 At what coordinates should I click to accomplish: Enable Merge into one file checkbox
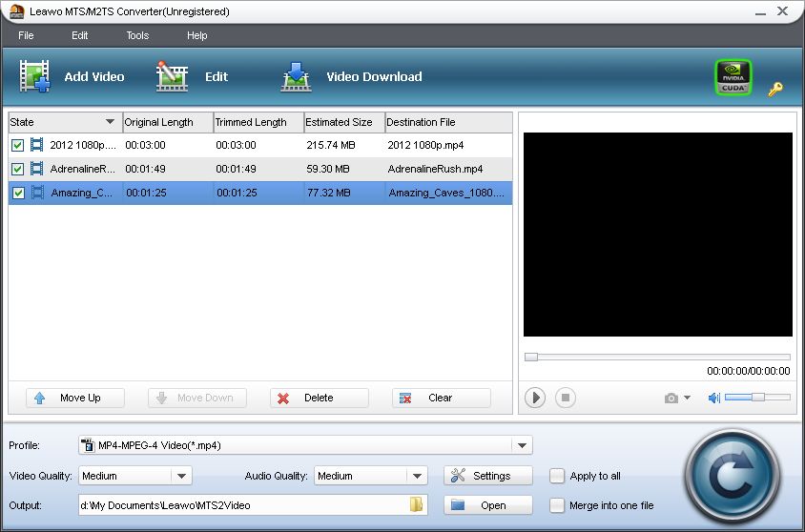tap(556, 506)
